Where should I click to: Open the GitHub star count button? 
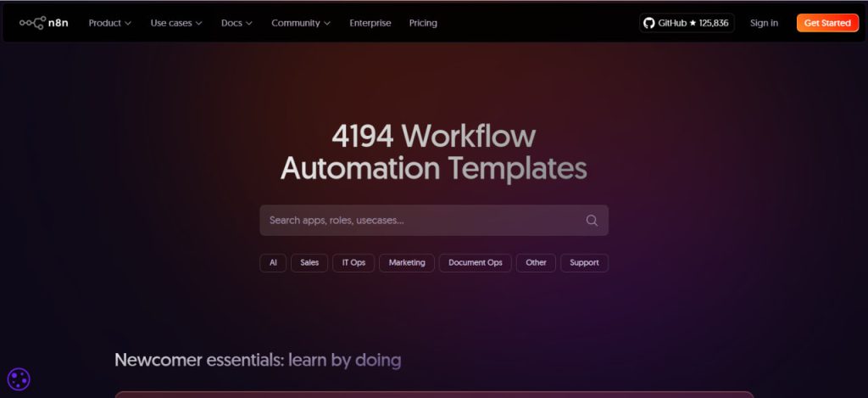687,23
